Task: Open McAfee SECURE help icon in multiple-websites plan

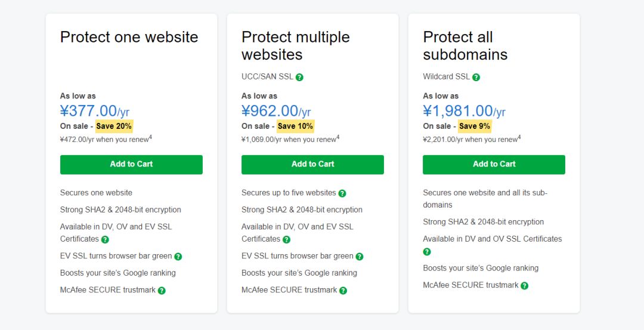Action: (x=343, y=291)
